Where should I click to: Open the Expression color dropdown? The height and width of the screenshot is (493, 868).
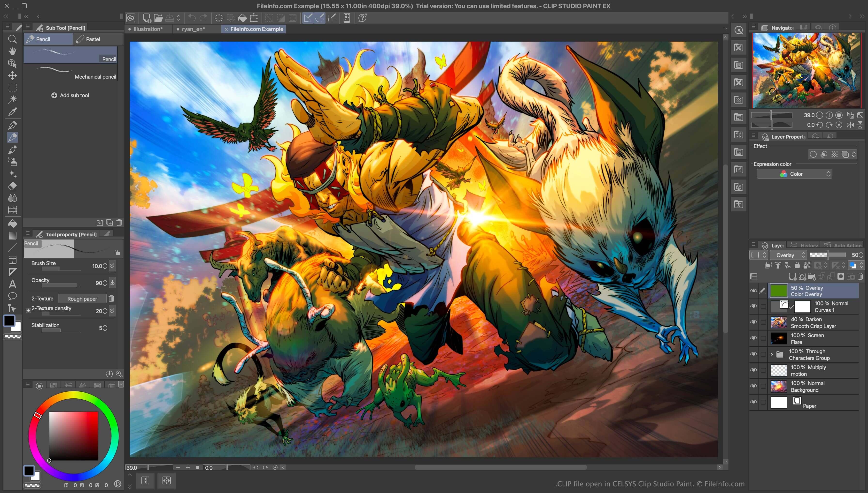[794, 174]
